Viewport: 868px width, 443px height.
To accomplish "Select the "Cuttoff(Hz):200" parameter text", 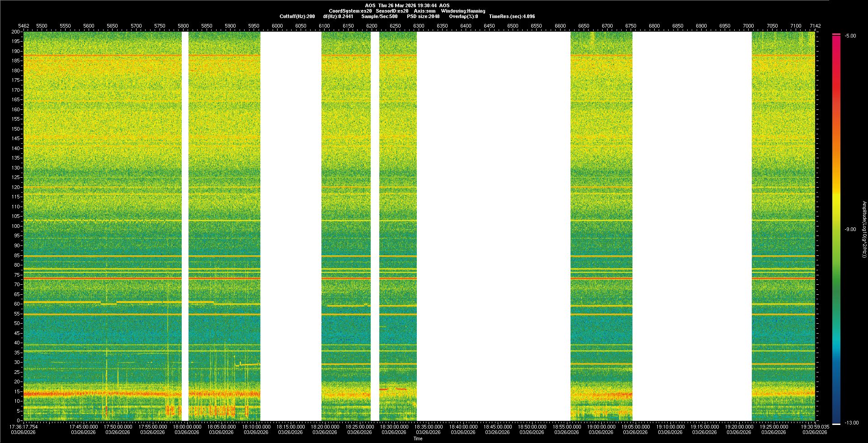I will (297, 16).
